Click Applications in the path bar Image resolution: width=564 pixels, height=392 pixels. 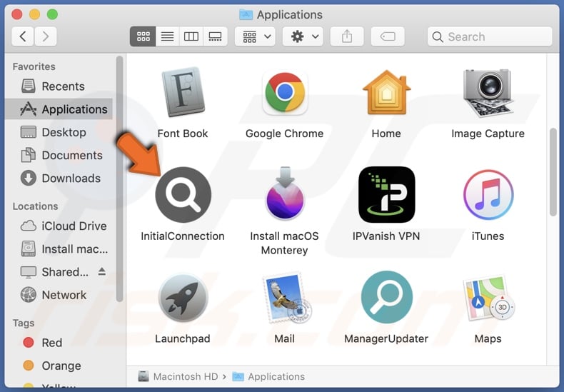click(x=268, y=376)
